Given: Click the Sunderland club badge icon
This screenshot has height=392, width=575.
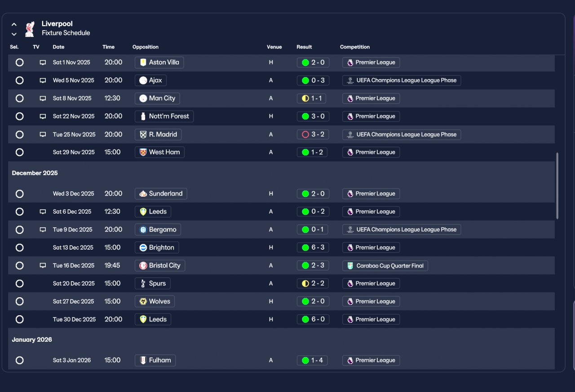Looking at the screenshot, I should [143, 194].
